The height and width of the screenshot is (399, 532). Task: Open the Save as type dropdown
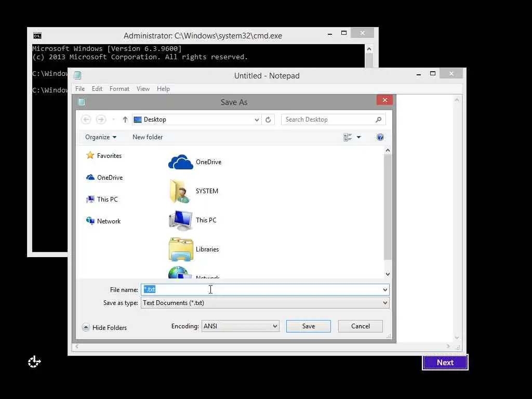385,303
